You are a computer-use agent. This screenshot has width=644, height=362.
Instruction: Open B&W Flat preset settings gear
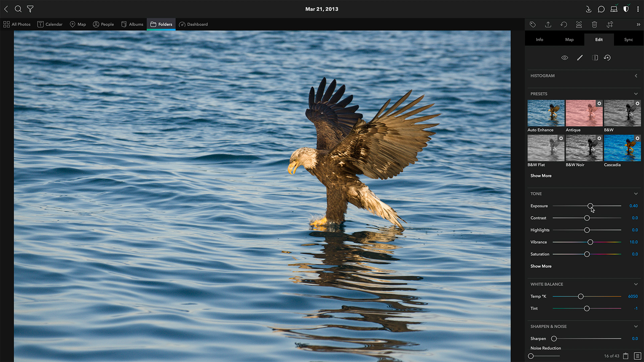[561, 138]
